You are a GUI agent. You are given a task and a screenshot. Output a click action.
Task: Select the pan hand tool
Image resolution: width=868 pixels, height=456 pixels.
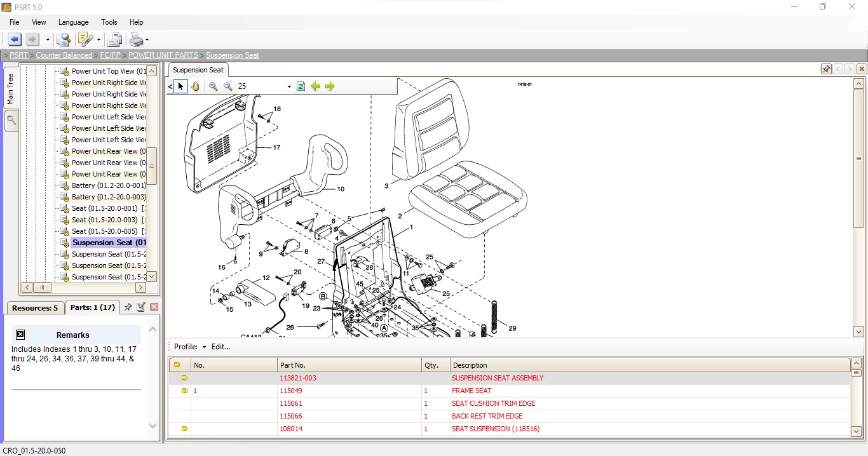pyautogui.click(x=195, y=86)
